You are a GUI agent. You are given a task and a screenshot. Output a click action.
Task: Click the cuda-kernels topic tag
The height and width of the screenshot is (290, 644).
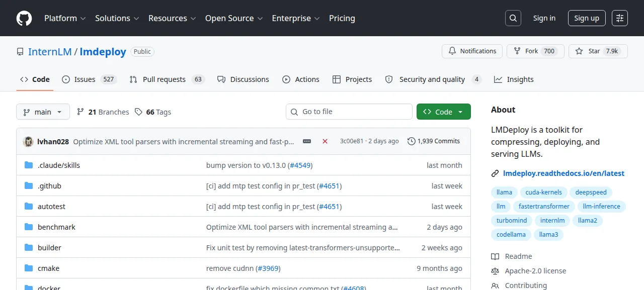pos(544,192)
